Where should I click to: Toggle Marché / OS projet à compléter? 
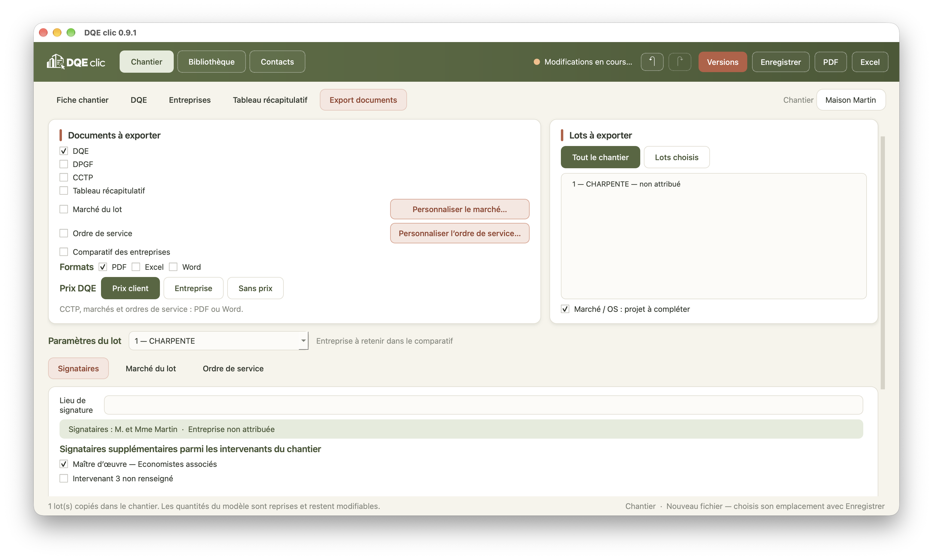[564, 309]
